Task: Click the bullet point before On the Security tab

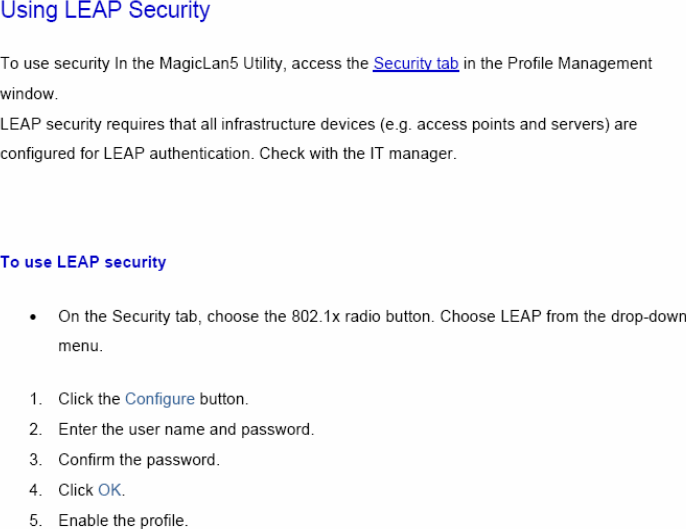Action: click(x=35, y=318)
